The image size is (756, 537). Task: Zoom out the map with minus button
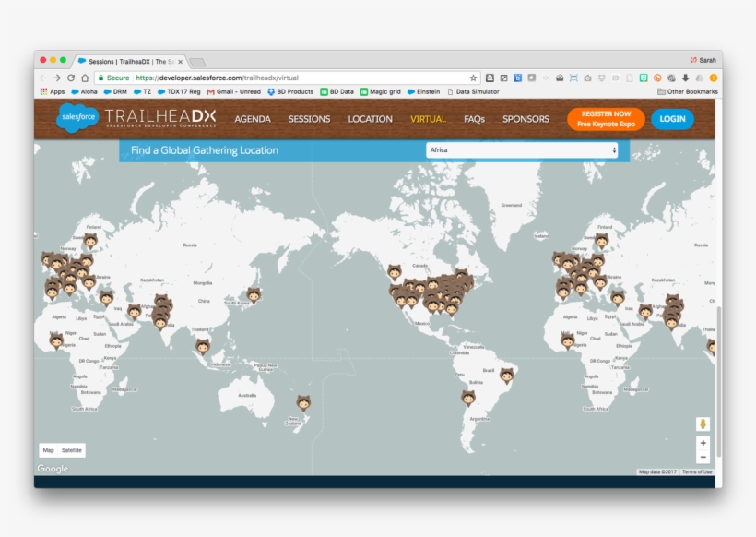tap(703, 457)
